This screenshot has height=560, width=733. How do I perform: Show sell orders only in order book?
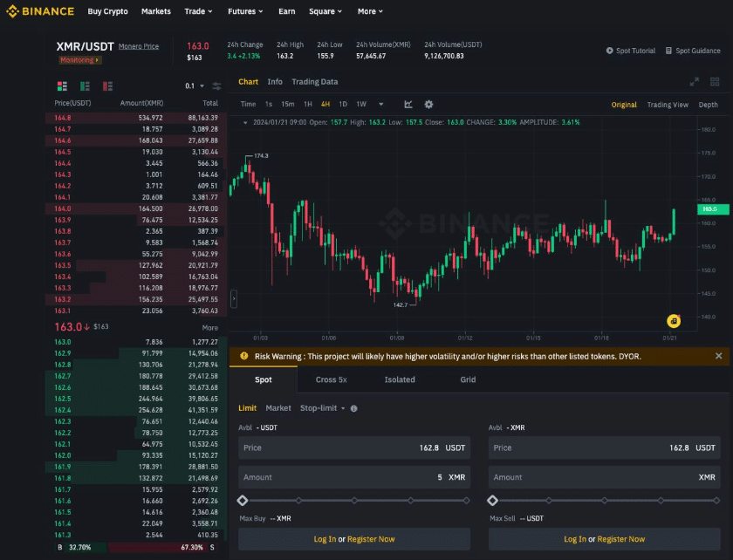tap(107, 86)
